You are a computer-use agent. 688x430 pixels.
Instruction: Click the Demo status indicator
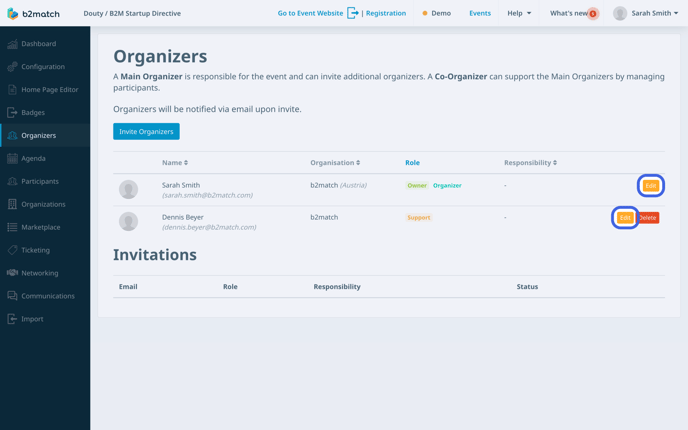(x=437, y=13)
